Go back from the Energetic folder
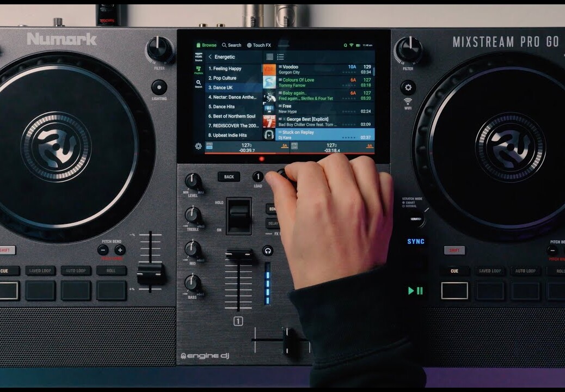The height and width of the screenshot is (392, 565). 210,57
